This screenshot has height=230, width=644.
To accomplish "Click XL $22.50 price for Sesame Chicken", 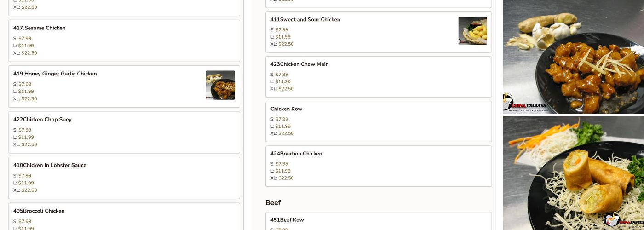I will (29, 53).
